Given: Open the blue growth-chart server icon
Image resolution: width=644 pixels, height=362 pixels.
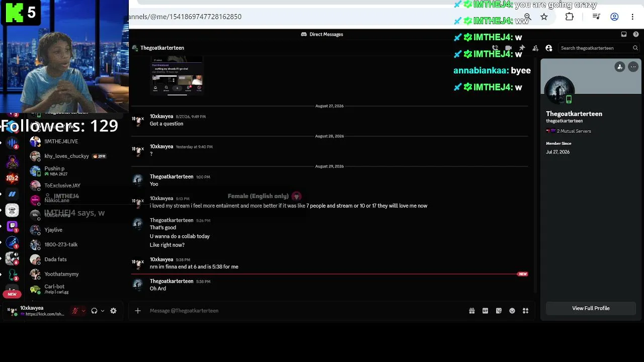Looking at the screenshot, I should point(12,242).
